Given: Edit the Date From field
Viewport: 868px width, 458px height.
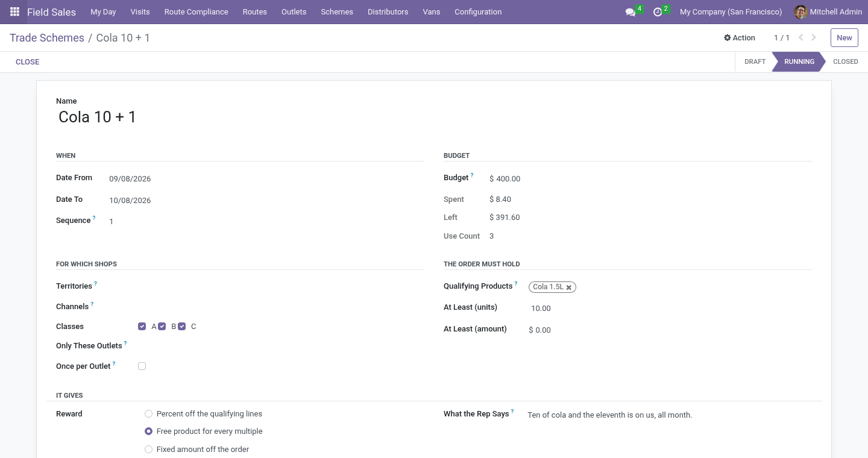Looking at the screenshot, I should [x=266, y=179].
